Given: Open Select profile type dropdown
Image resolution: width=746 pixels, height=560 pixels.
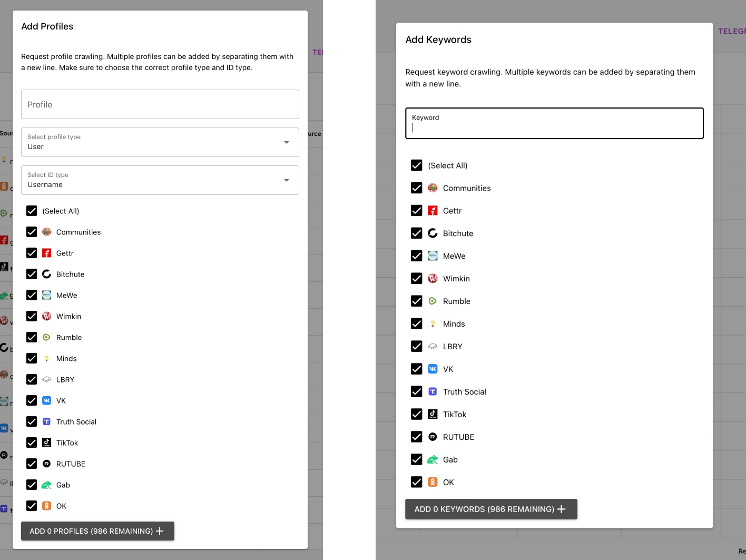Looking at the screenshot, I should click(160, 142).
